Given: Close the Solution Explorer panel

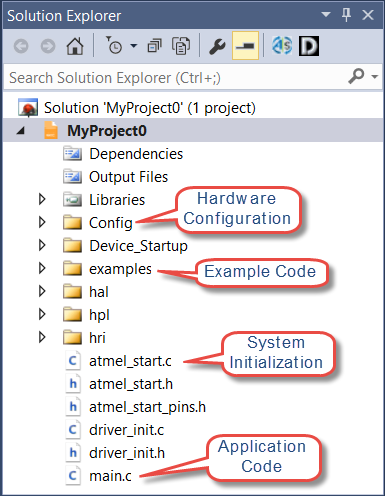Looking at the screenshot, I should (368, 15).
